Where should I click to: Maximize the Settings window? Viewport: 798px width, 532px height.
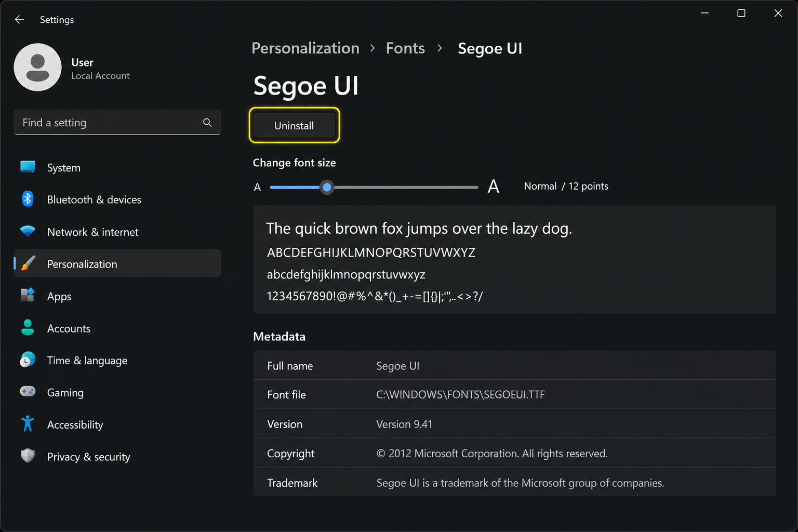tap(741, 13)
